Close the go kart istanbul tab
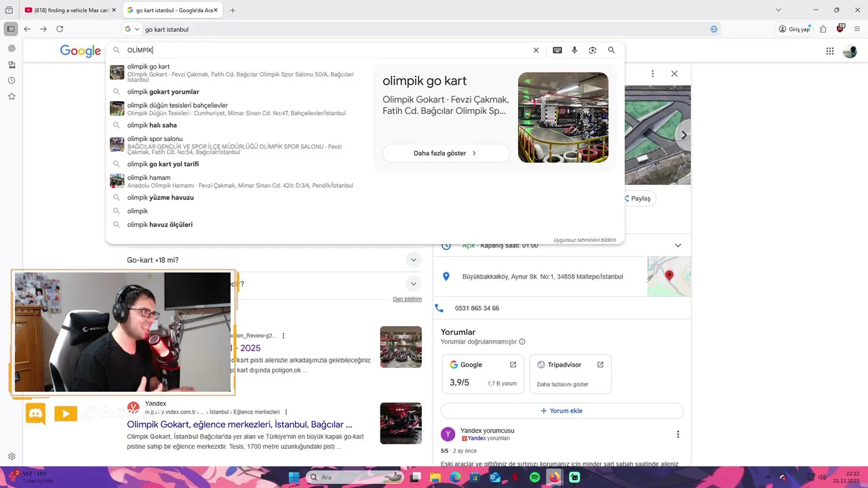The image size is (868, 488). (216, 10)
